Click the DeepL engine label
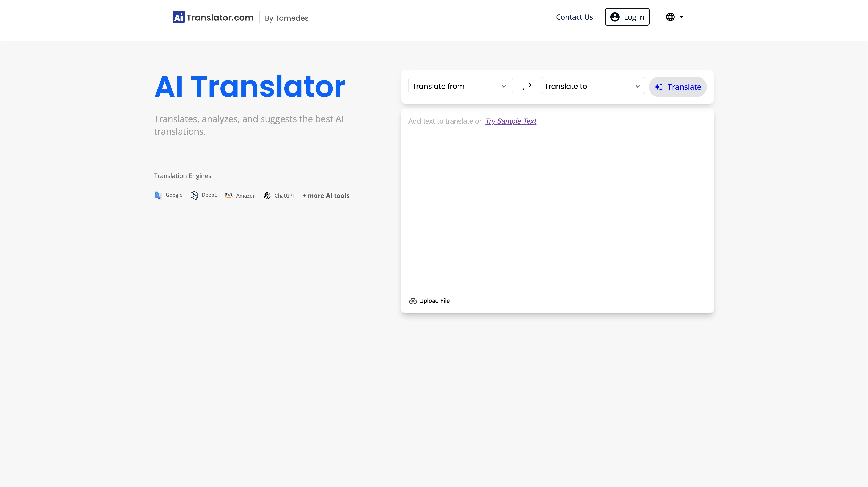 [209, 195]
